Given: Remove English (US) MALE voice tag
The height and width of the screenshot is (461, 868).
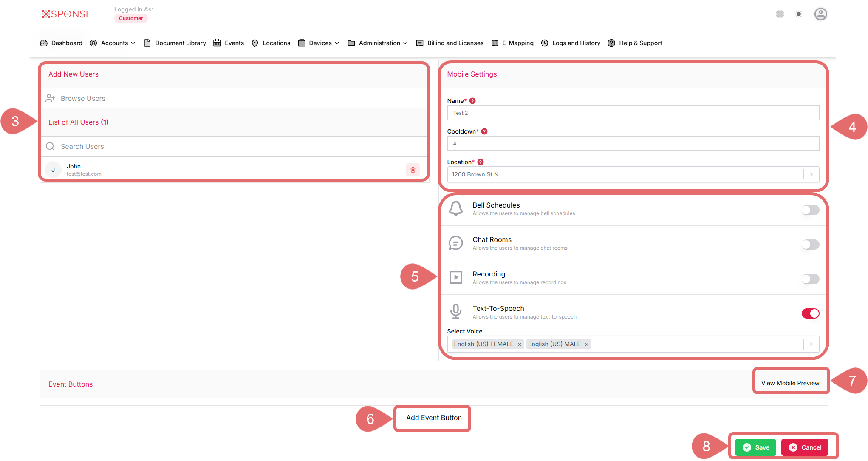Looking at the screenshot, I should (586, 344).
